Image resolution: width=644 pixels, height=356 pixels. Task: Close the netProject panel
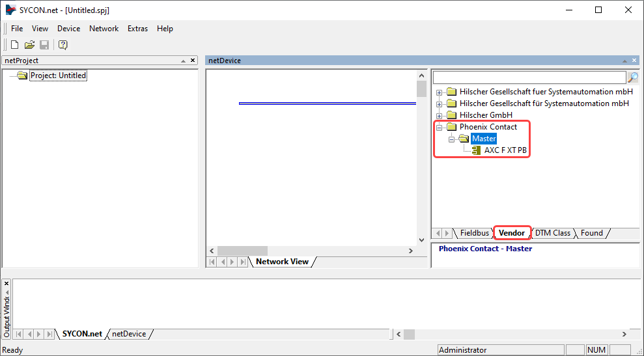pyautogui.click(x=193, y=61)
